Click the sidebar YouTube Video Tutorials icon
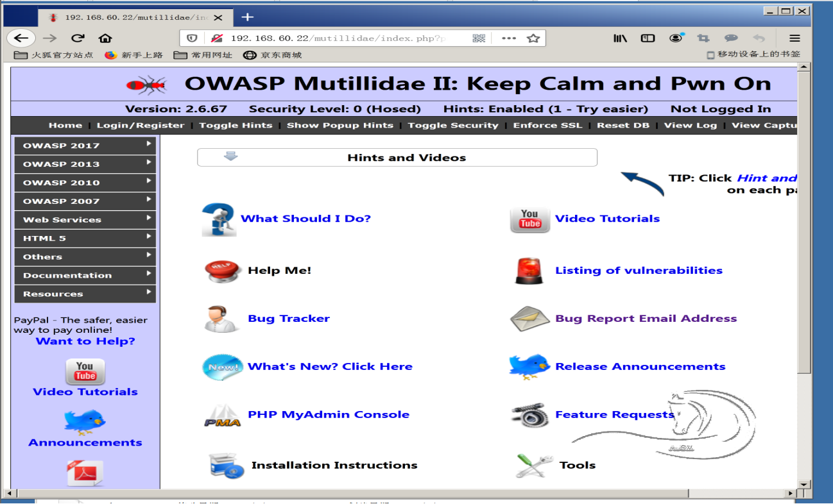This screenshot has height=504, width=833. (x=85, y=371)
